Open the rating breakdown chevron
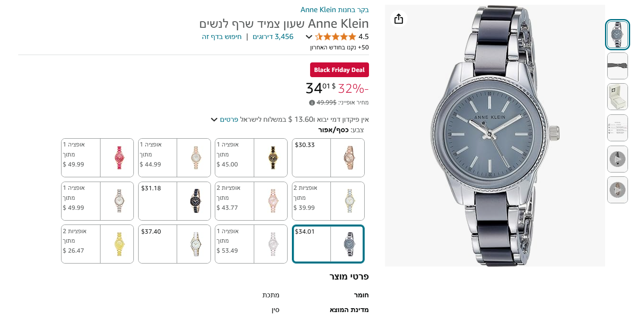This screenshot has width=644, height=319. click(309, 37)
